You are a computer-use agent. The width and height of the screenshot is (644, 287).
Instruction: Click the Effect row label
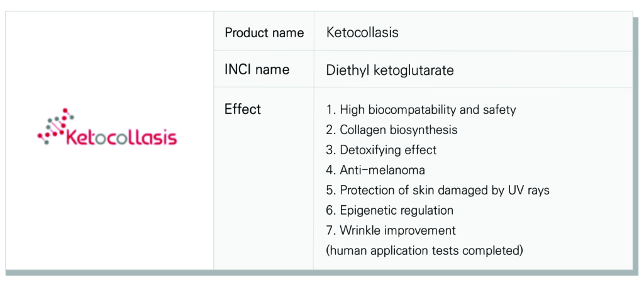(243, 110)
